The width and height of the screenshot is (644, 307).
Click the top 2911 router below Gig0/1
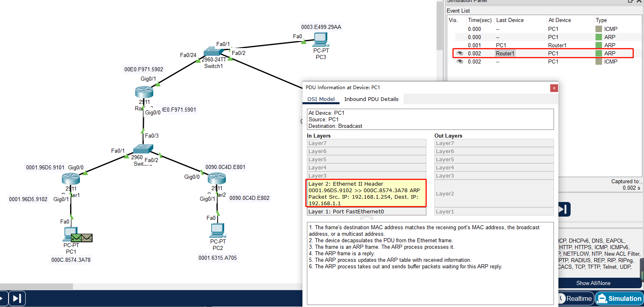click(144, 92)
